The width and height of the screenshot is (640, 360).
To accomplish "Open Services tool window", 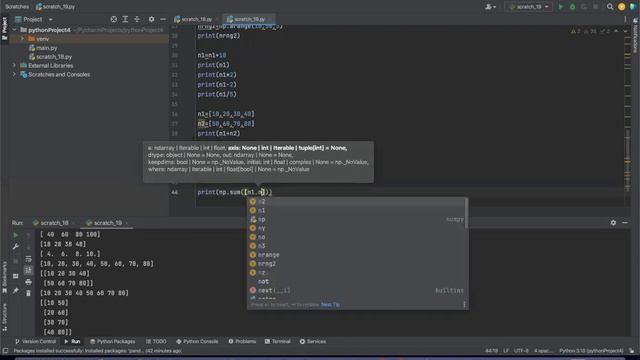I will click(313, 341).
